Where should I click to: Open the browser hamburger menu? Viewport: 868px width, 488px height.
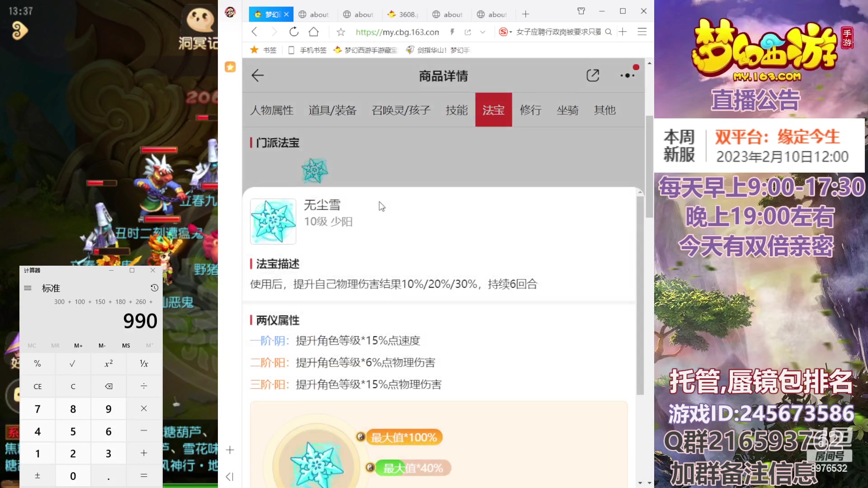click(642, 32)
